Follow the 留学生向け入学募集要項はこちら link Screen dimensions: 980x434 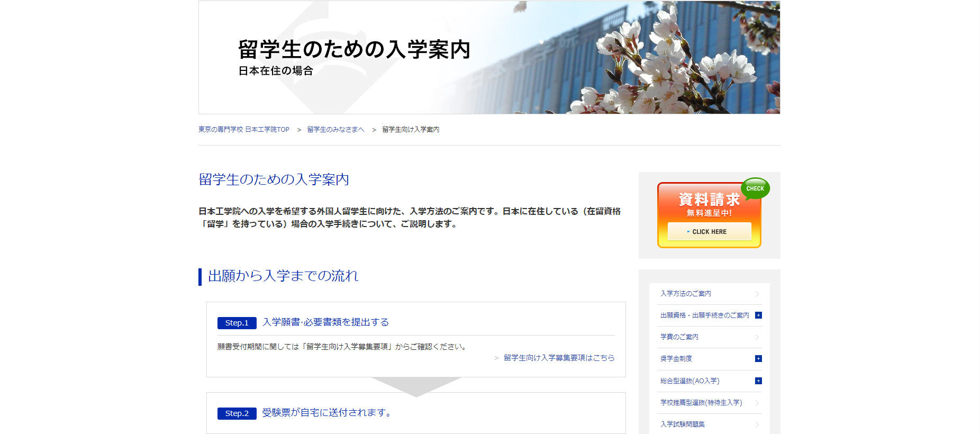click(559, 358)
